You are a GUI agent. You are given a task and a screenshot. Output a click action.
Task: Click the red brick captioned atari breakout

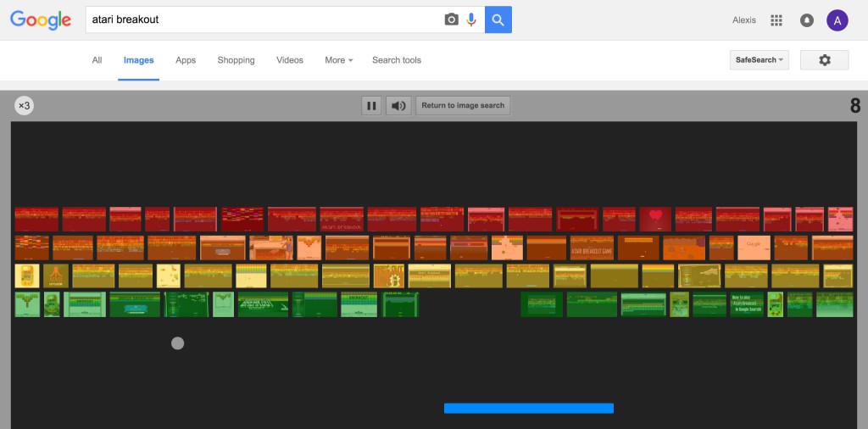(342, 220)
